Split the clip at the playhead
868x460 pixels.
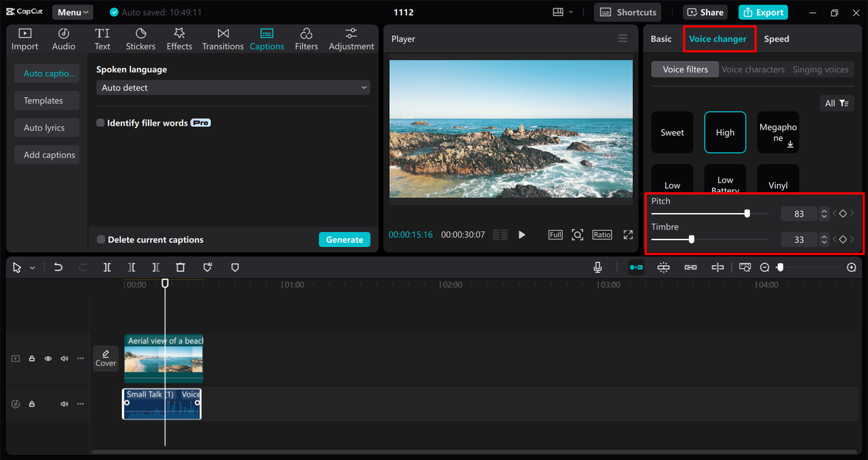pyautogui.click(x=107, y=267)
